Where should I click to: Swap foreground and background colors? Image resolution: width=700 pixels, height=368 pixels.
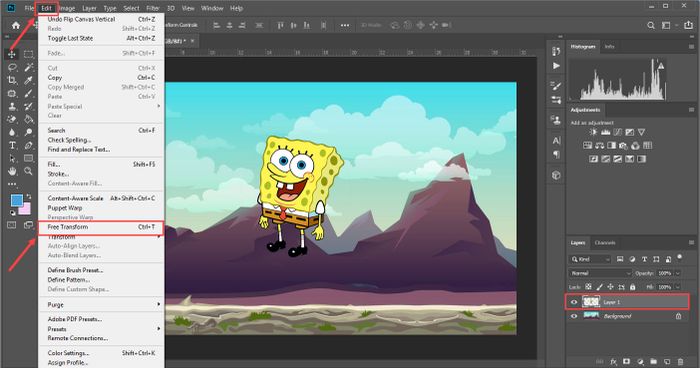tap(29, 196)
